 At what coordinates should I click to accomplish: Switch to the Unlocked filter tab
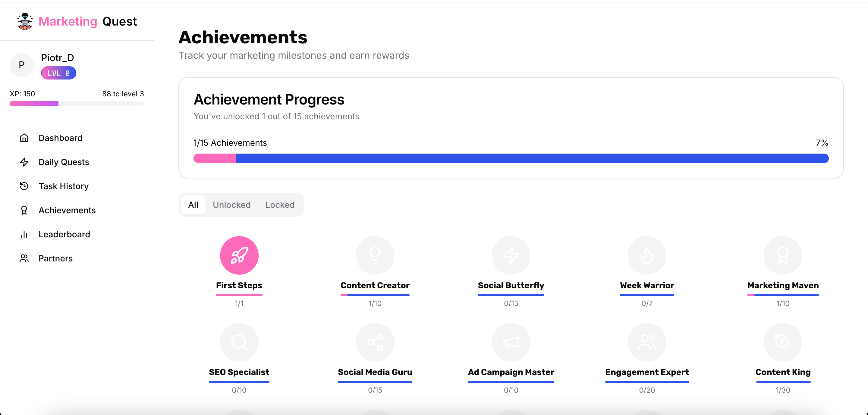tap(231, 205)
